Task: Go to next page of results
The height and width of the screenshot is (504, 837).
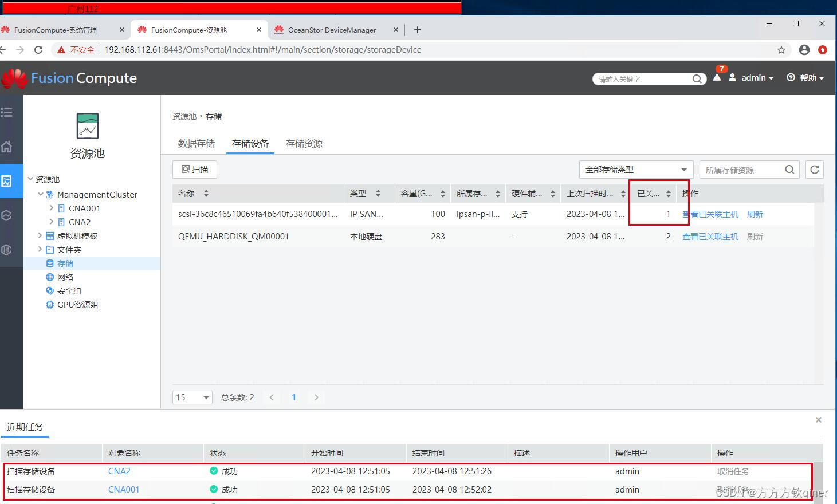Action: [x=316, y=397]
